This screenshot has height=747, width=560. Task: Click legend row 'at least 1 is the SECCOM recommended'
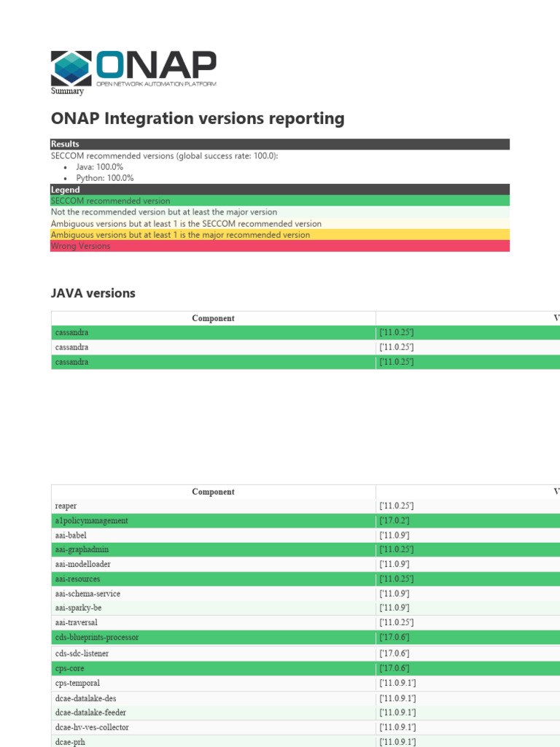(x=280, y=223)
